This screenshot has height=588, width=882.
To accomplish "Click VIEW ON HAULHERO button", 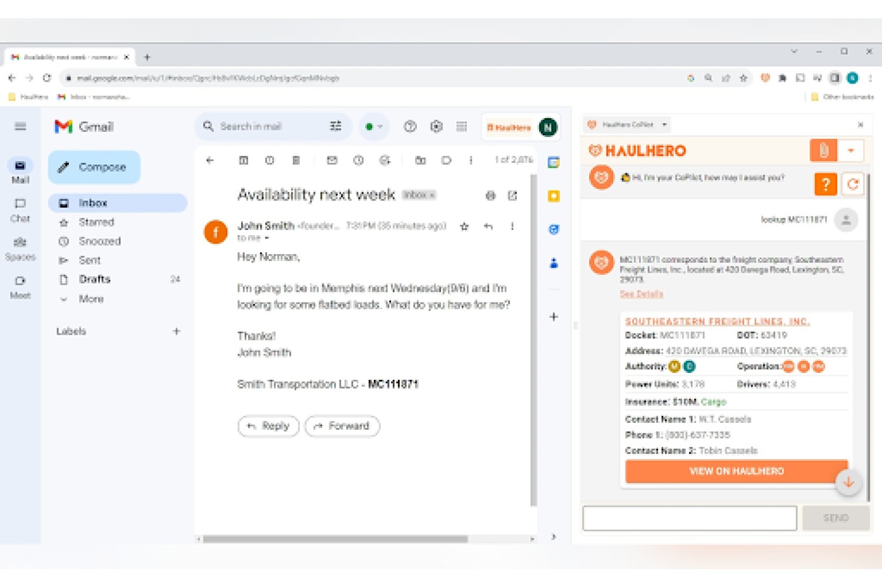I will coord(736,471).
